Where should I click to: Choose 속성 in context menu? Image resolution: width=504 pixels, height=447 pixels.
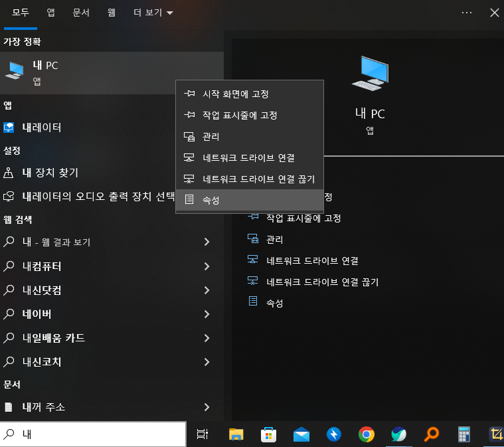(250, 200)
